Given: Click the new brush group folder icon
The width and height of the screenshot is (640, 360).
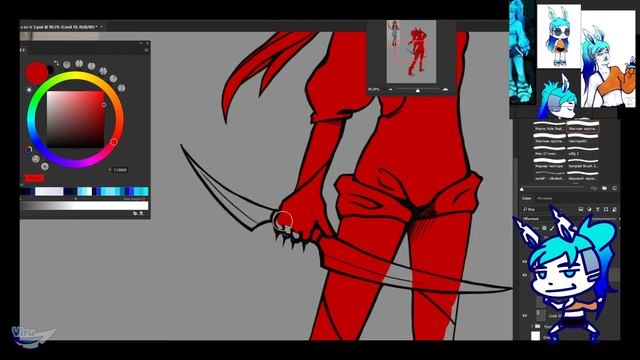Looking at the screenshot, I should [x=604, y=188].
